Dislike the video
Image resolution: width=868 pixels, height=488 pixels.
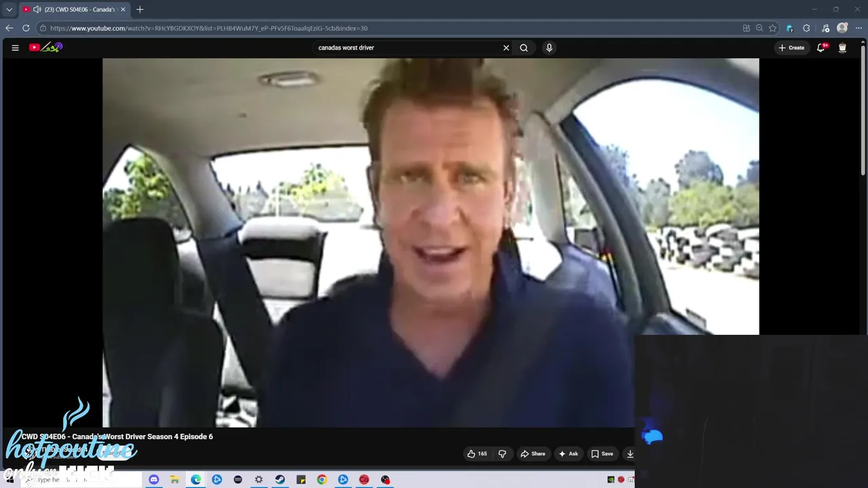502,454
